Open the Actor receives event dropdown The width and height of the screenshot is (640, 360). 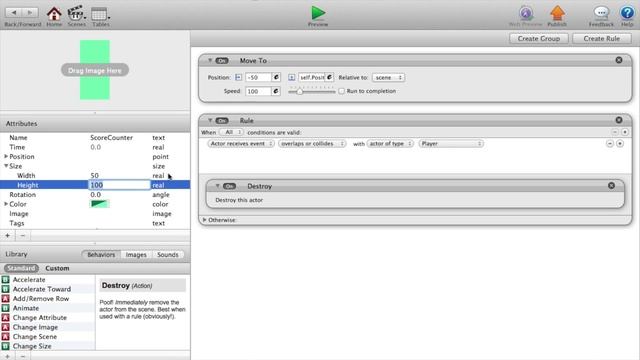[x=241, y=144]
